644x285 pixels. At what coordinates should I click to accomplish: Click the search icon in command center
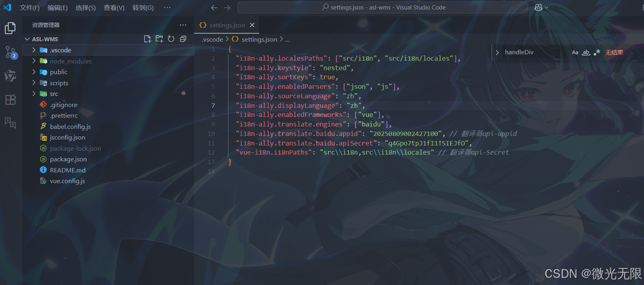[x=325, y=7]
